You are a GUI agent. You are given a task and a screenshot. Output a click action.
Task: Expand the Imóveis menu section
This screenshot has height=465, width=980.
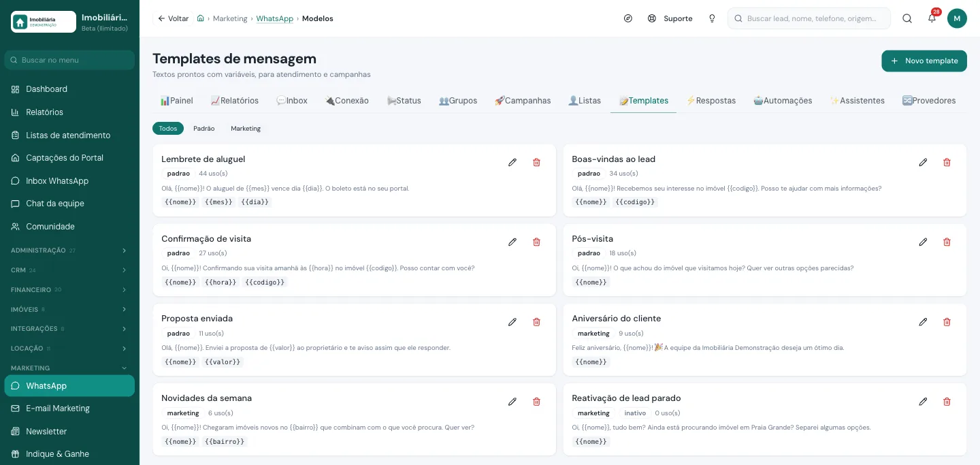click(x=69, y=309)
